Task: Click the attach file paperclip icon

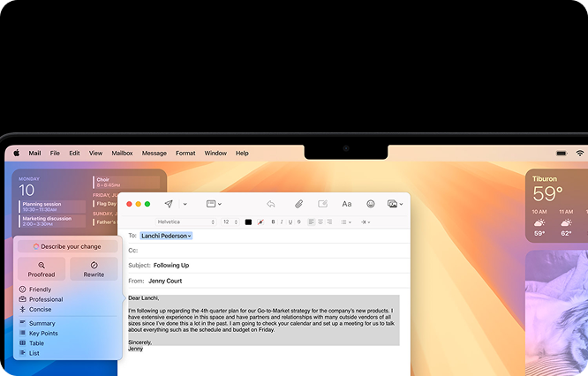Action: 298,204
